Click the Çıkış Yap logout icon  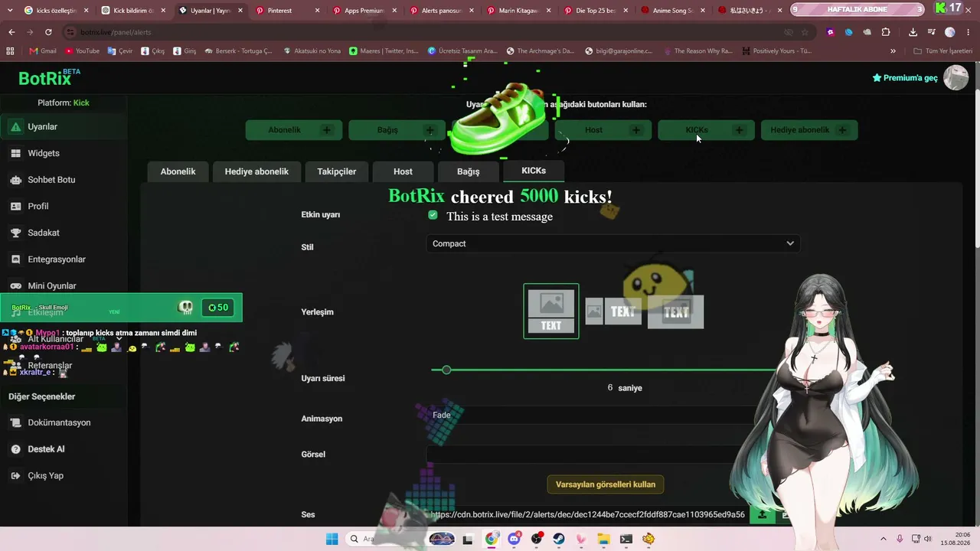point(15,475)
